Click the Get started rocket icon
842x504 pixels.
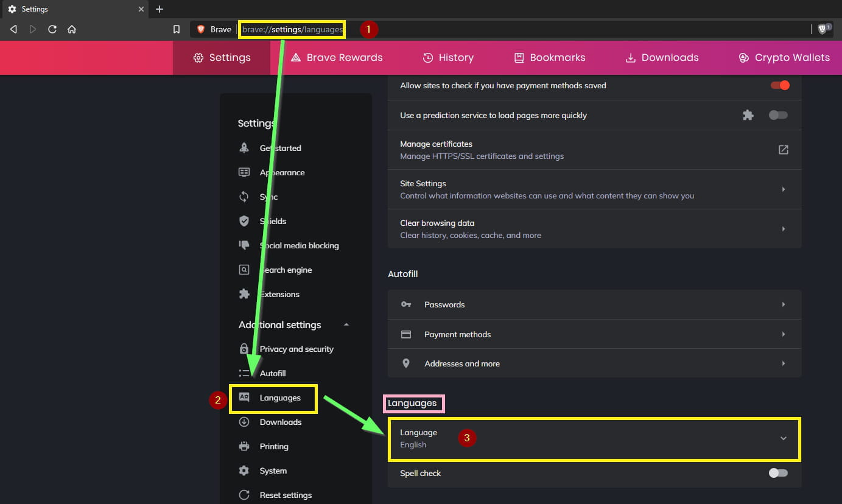[x=244, y=148]
